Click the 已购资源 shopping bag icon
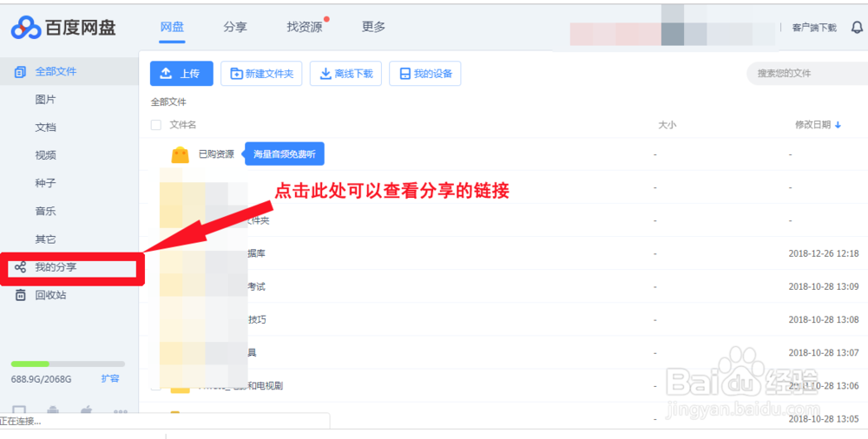The height and width of the screenshot is (439, 868). click(x=180, y=154)
